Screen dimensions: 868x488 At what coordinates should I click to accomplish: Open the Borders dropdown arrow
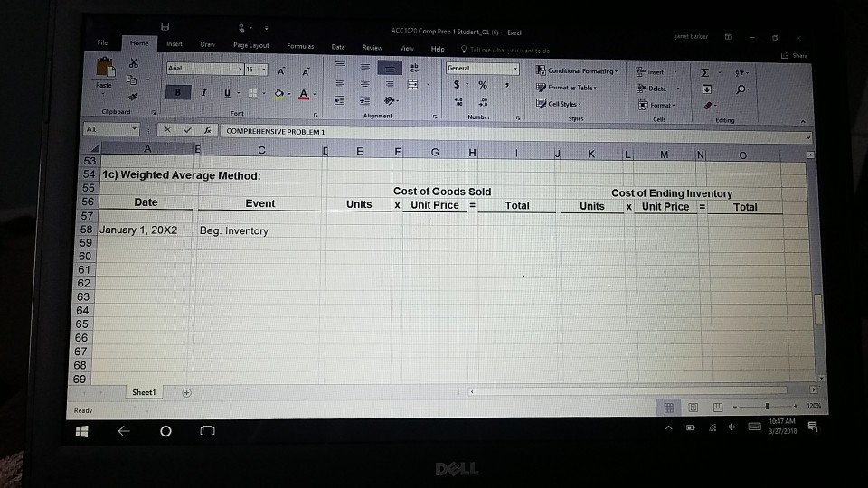[264, 93]
